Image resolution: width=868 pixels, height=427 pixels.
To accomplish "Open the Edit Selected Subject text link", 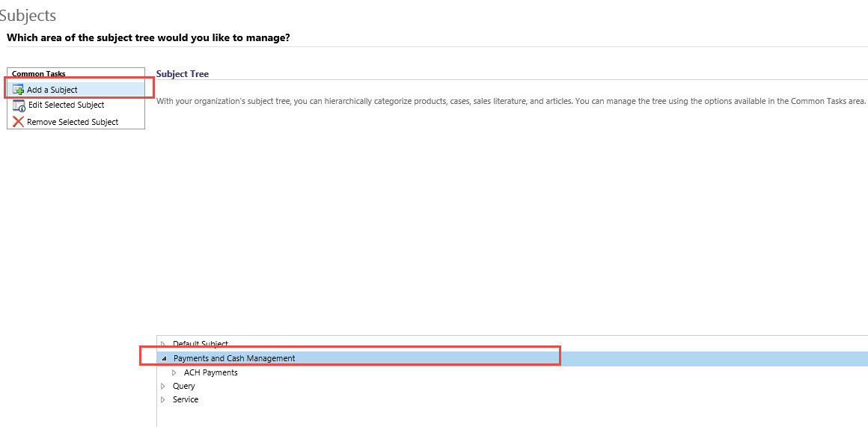I will 66,105.
